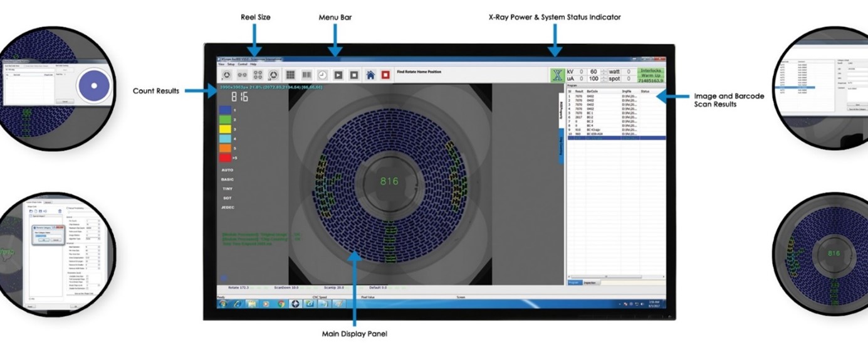Select the single reel size icon

(226, 75)
